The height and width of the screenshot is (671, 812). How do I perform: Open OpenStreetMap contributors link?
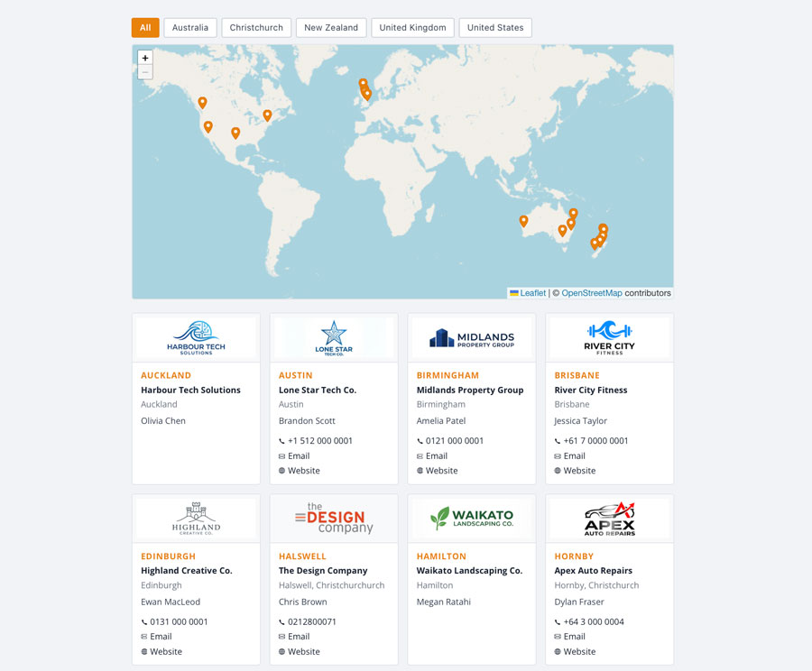pyautogui.click(x=592, y=293)
